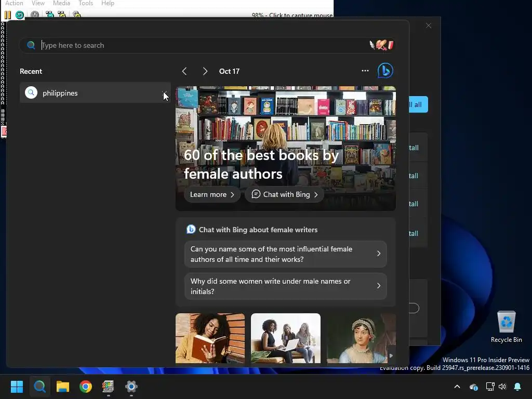Click the Oct 17 date label
The image size is (532, 399).
(229, 71)
